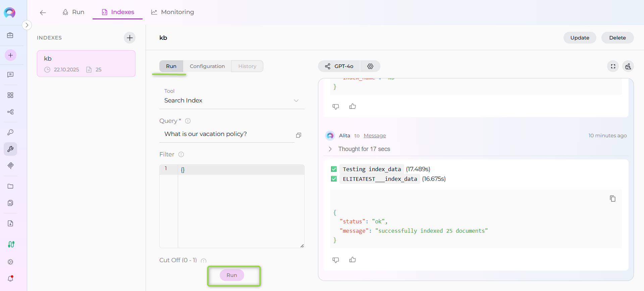Open the Monitoring tab
Viewport: 644px width, 291px height.
172,12
